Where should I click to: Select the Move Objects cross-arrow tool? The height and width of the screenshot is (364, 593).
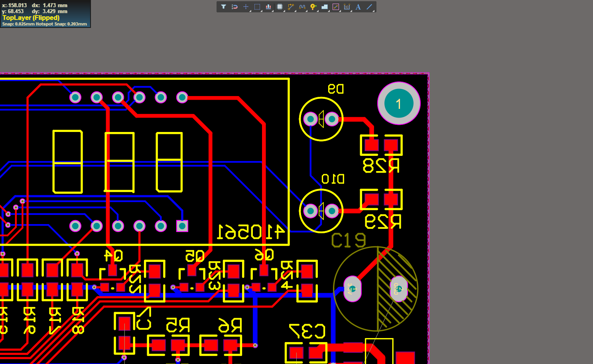[x=246, y=7]
